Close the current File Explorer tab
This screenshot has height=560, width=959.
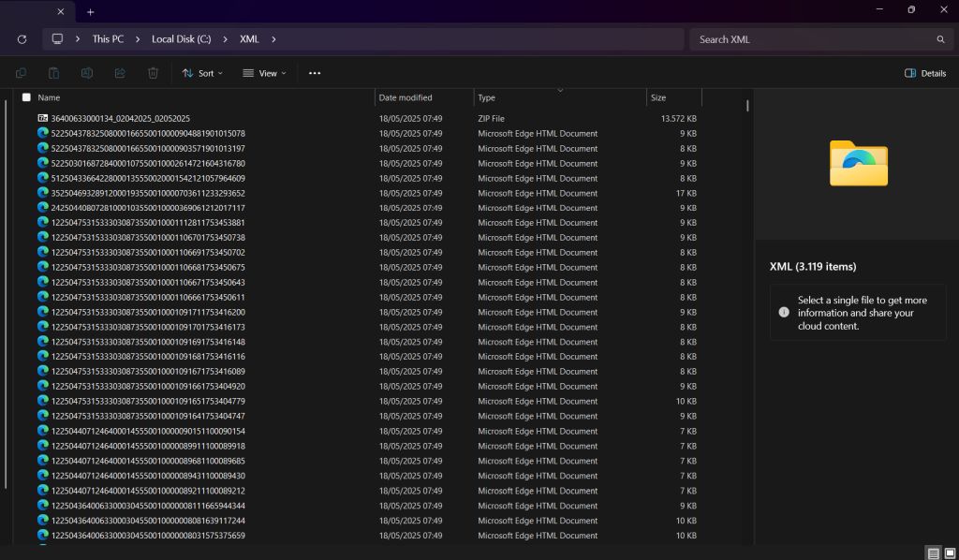61,11
